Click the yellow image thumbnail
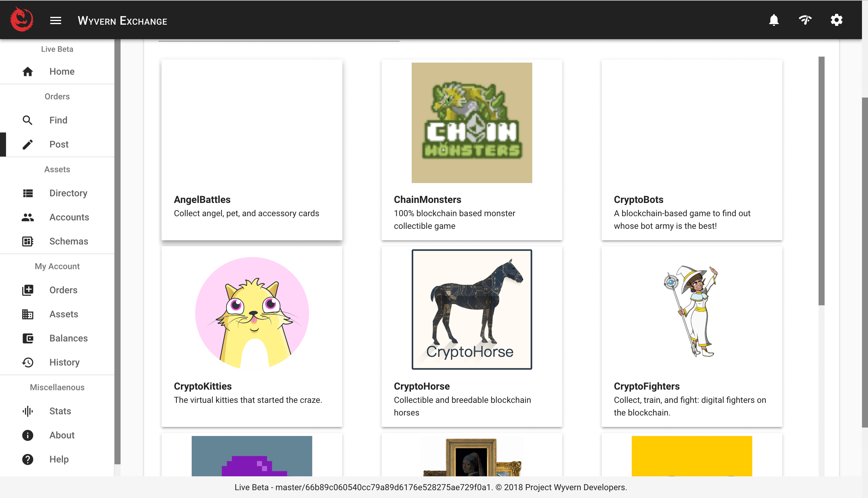 (x=692, y=456)
